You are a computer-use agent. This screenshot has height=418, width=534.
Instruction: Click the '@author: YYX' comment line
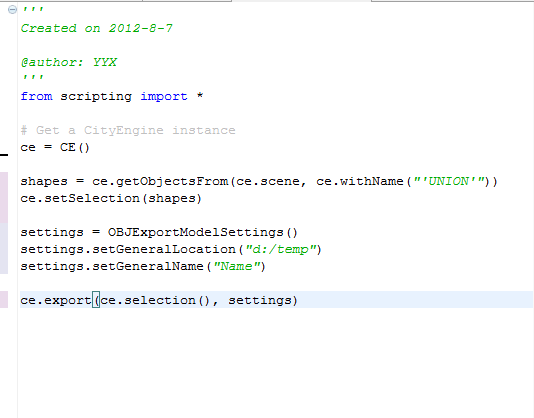click(x=69, y=62)
